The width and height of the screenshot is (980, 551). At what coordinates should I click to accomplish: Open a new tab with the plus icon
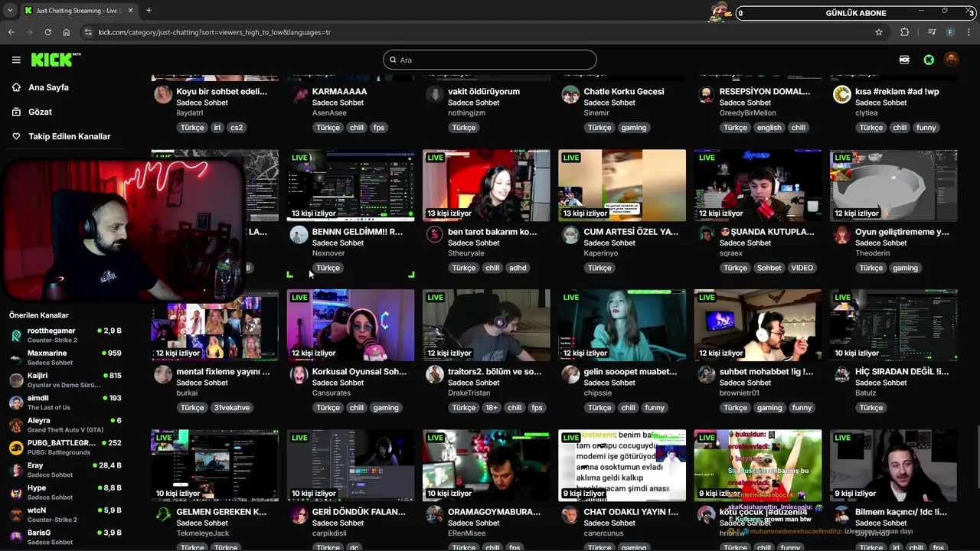(149, 11)
